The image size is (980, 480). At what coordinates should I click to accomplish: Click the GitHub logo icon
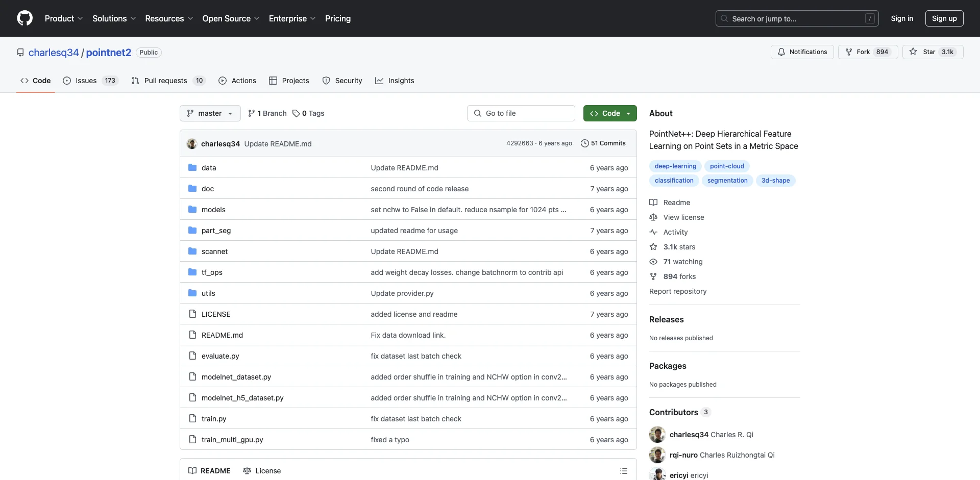tap(24, 18)
